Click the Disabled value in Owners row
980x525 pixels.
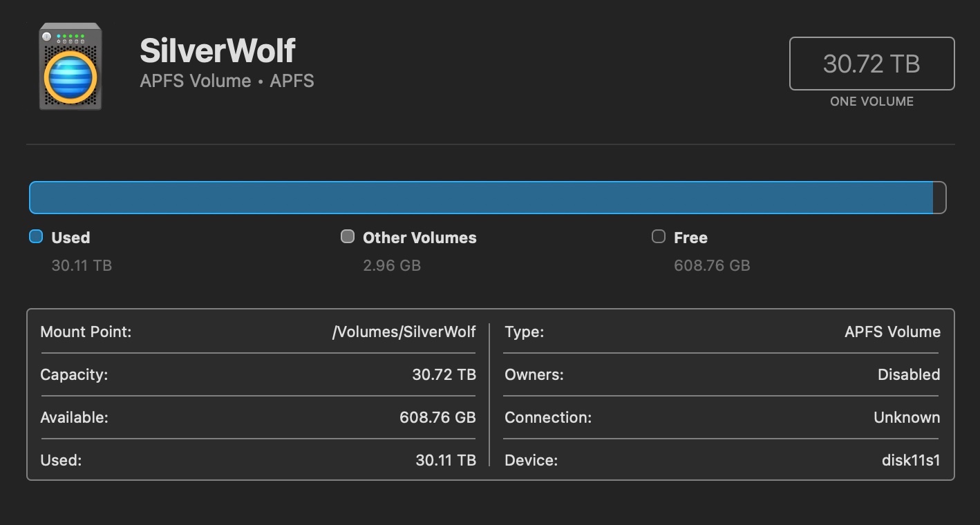click(909, 374)
